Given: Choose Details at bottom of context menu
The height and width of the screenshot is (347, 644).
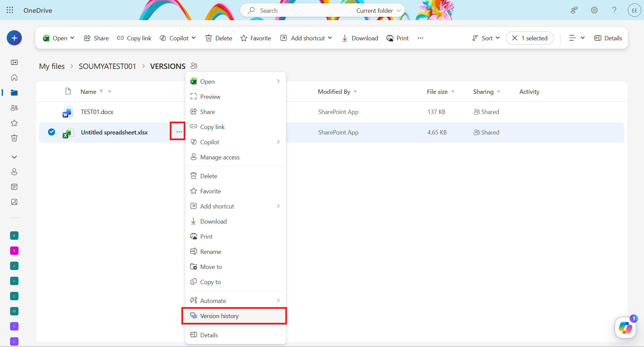Looking at the screenshot, I should pyautogui.click(x=235, y=335).
